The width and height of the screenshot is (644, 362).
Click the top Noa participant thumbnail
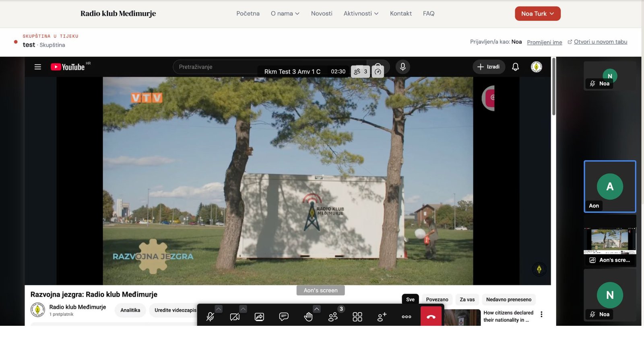click(x=610, y=76)
